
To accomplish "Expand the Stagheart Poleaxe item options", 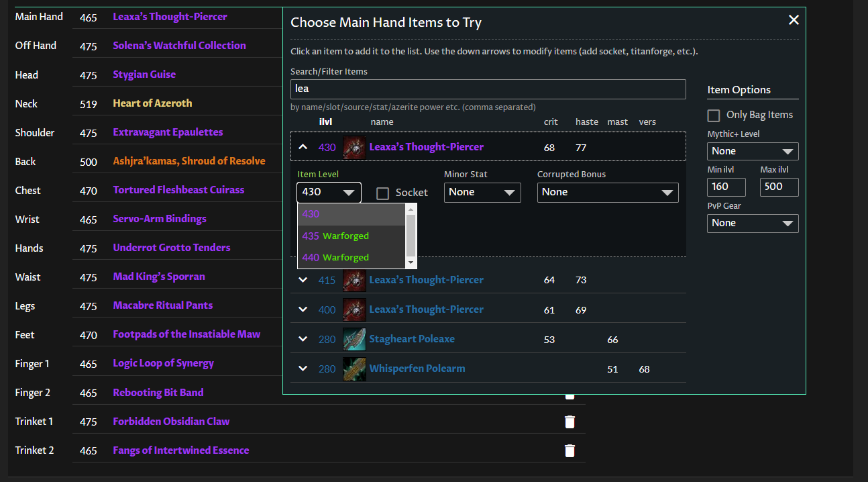I will pos(303,339).
